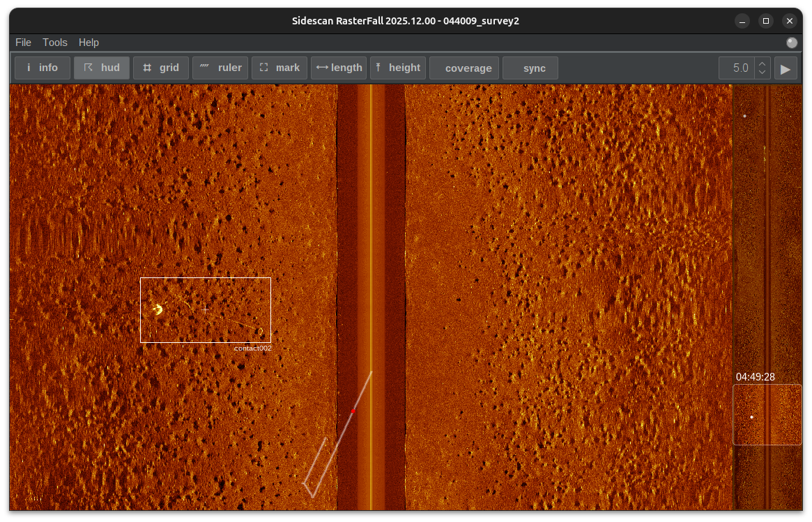Click the status indicator orb in menu bar

click(792, 43)
